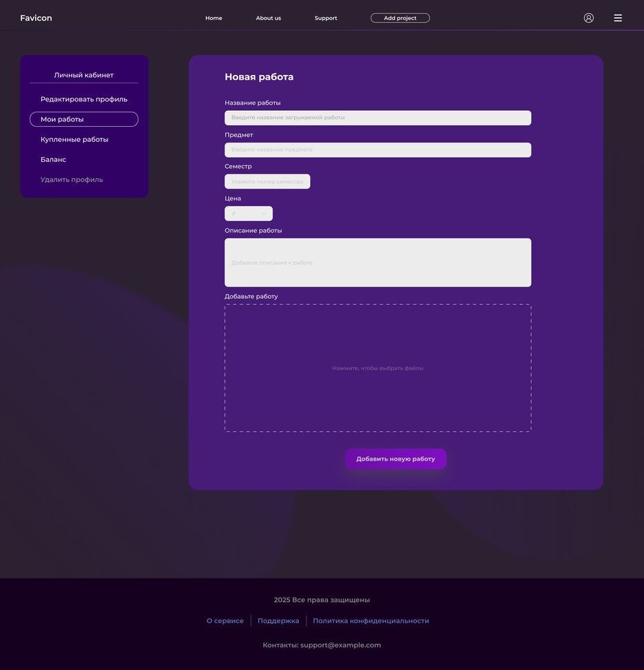Click Добавить новую работу button
Image resolution: width=644 pixels, height=670 pixels.
[396, 459]
